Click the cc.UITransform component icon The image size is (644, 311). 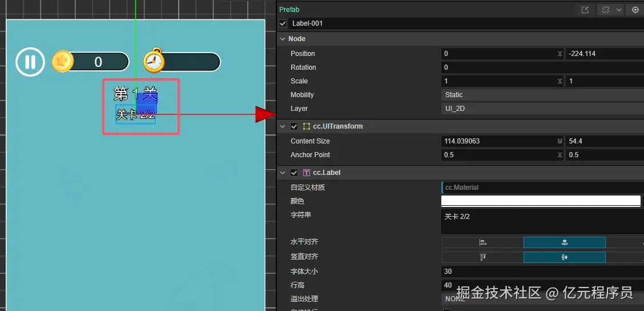point(307,126)
